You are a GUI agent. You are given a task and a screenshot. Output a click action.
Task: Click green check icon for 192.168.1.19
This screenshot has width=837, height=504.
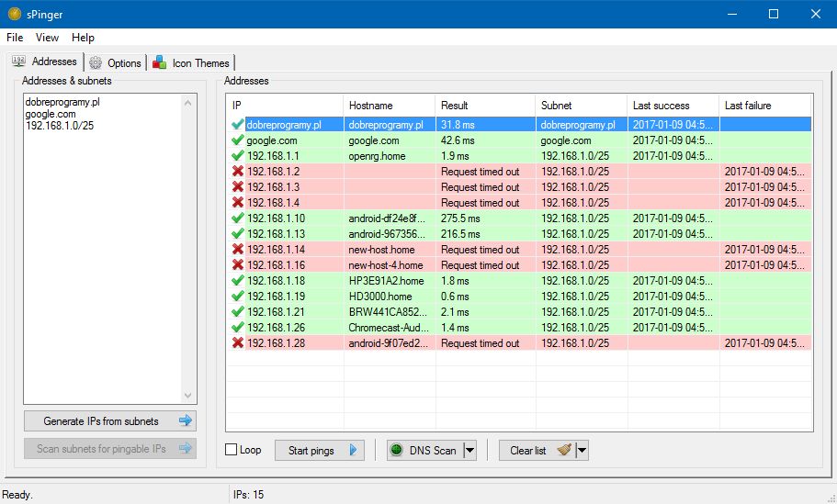[238, 296]
